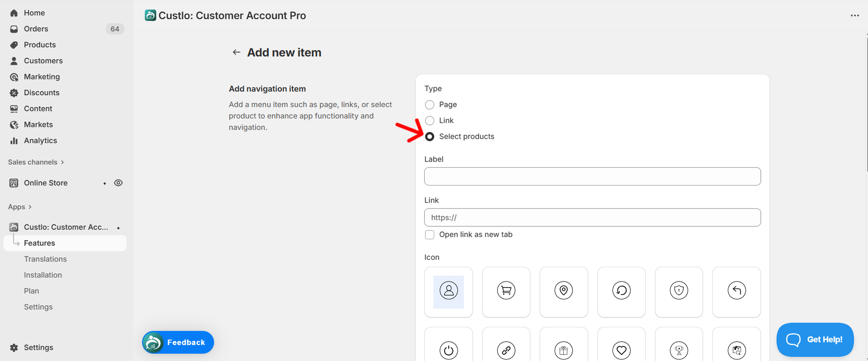This screenshot has width=868, height=361.
Task: Click the Link https:// input field
Action: [x=592, y=218]
